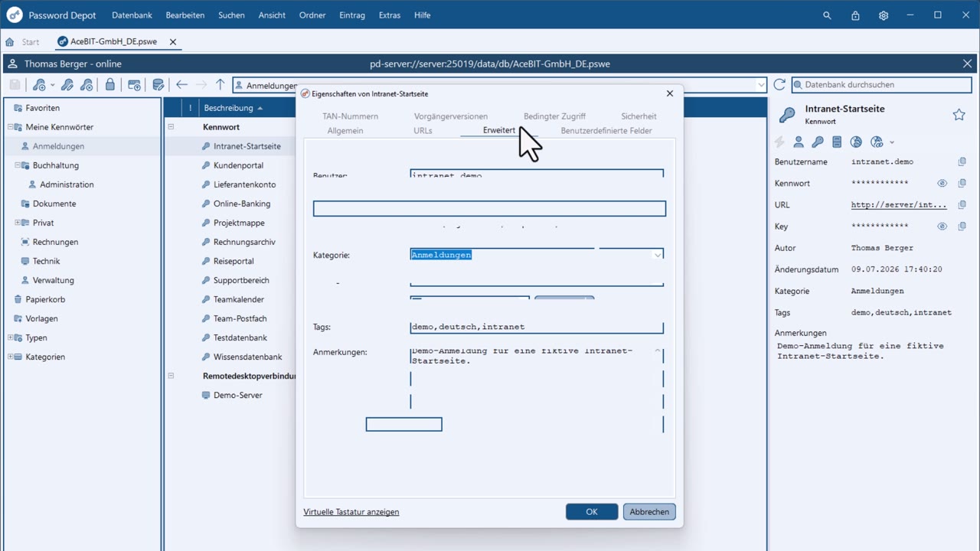
Task: Switch to the Vorgängerversionen tab
Action: tap(451, 116)
